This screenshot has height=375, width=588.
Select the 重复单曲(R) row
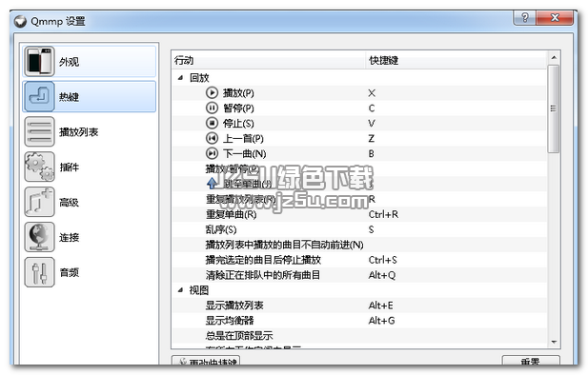pyautogui.click(x=359, y=214)
